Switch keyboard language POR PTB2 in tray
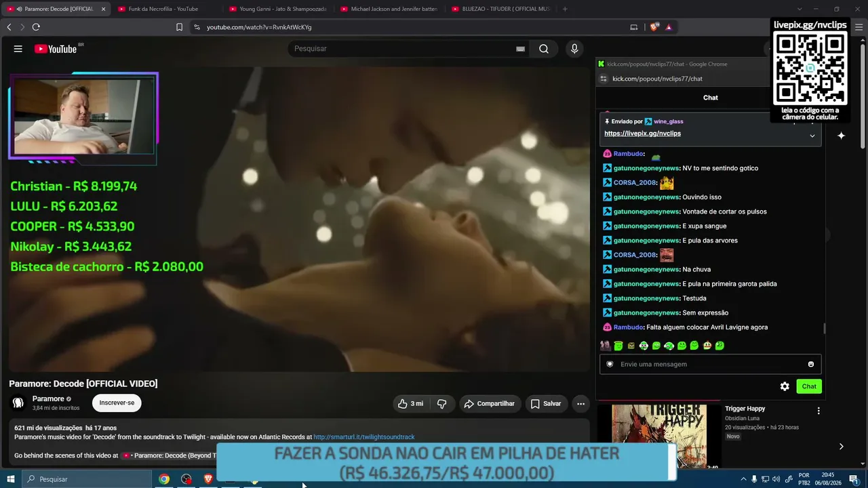 point(804,479)
